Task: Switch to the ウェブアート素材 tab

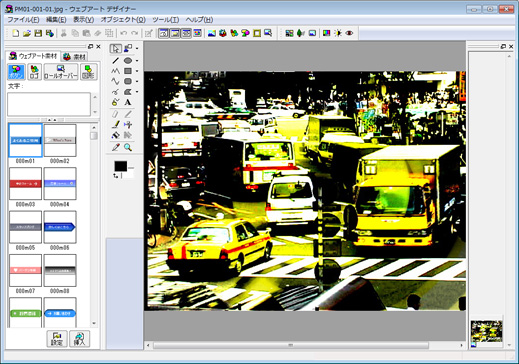Action: 33,56
